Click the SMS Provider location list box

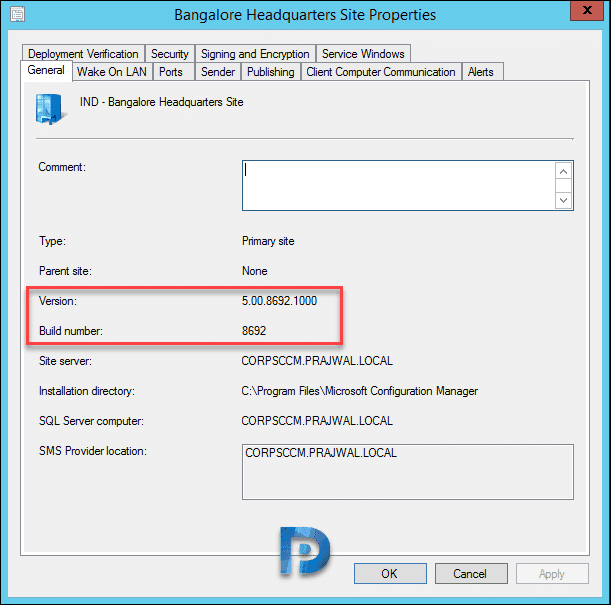point(408,472)
